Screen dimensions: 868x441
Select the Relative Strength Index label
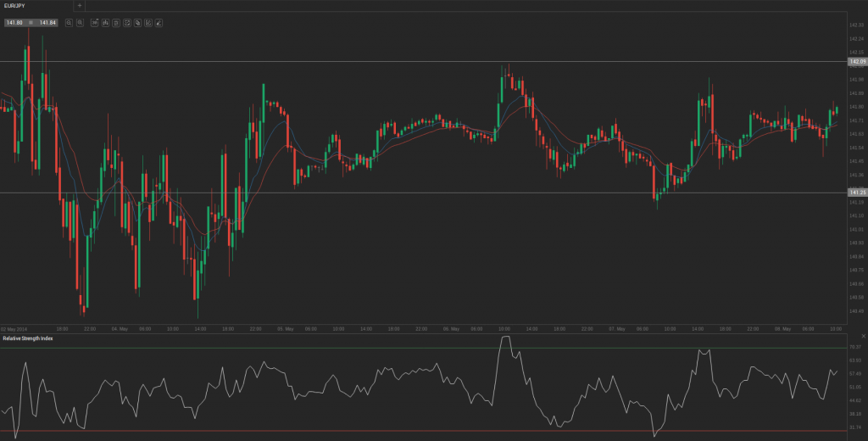28,338
